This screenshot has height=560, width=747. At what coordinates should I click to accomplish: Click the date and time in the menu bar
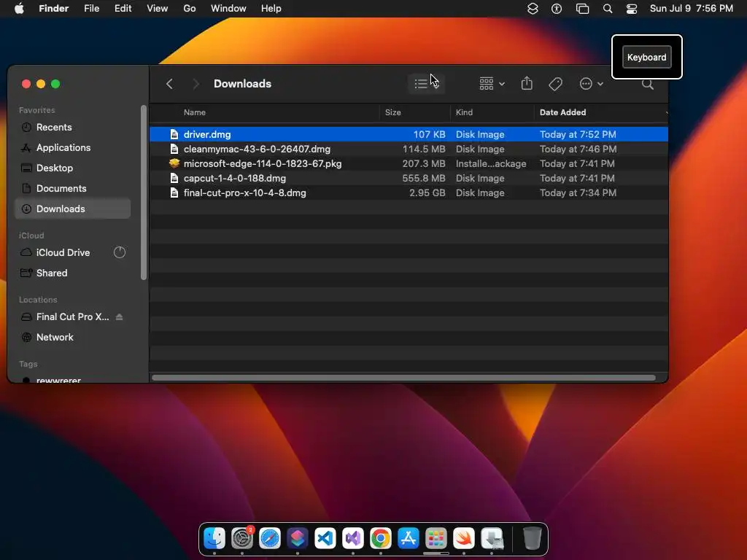692,9
